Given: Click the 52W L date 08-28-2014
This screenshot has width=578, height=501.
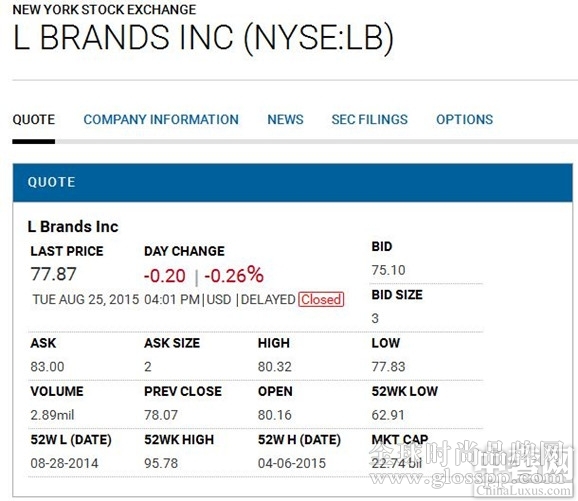Looking at the screenshot, I should pyautogui.click(x=65, y=463).
